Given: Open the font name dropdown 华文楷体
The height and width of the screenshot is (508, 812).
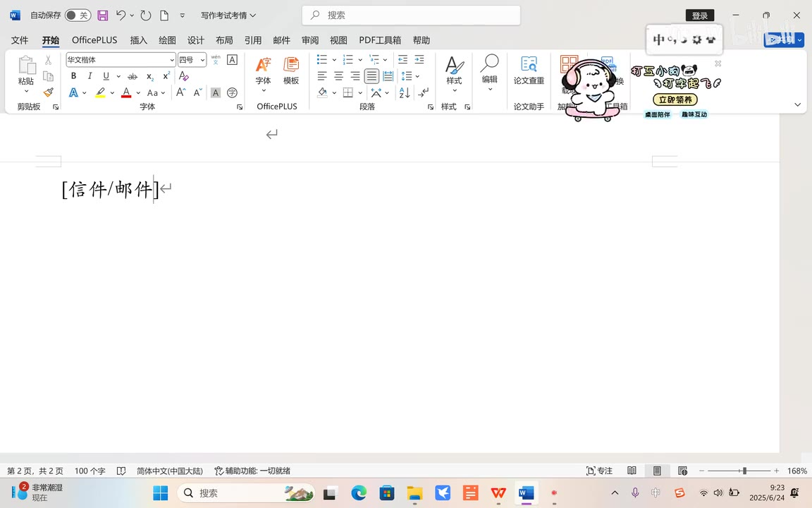Looking at the screenshot, I should 172,60.
